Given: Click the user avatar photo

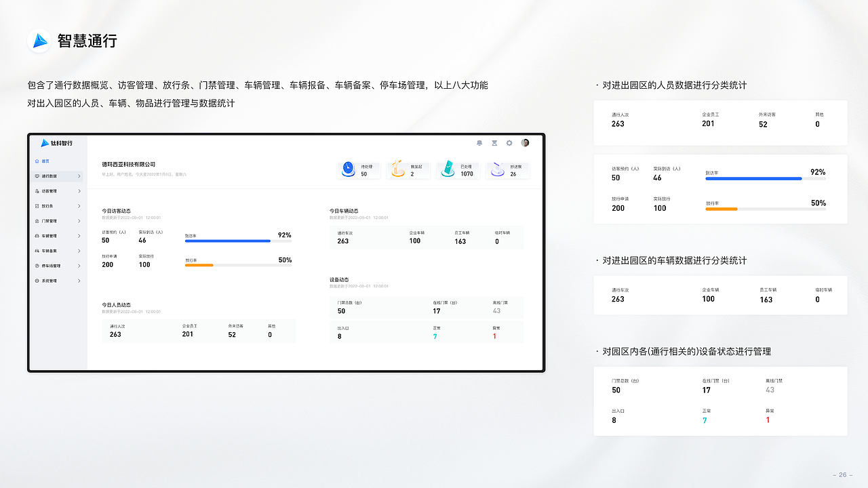Looking at the screenshot, I should pyautogui.click(x=525, y=143).
